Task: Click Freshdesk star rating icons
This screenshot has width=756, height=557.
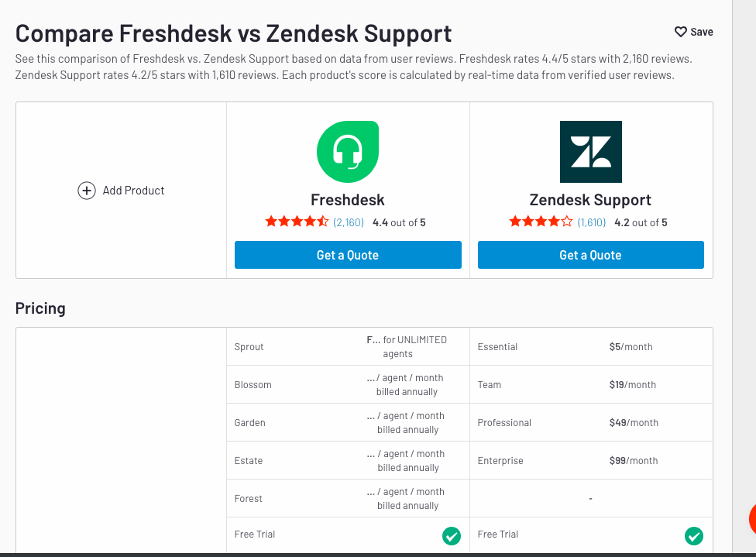Action: coord(297,222)
